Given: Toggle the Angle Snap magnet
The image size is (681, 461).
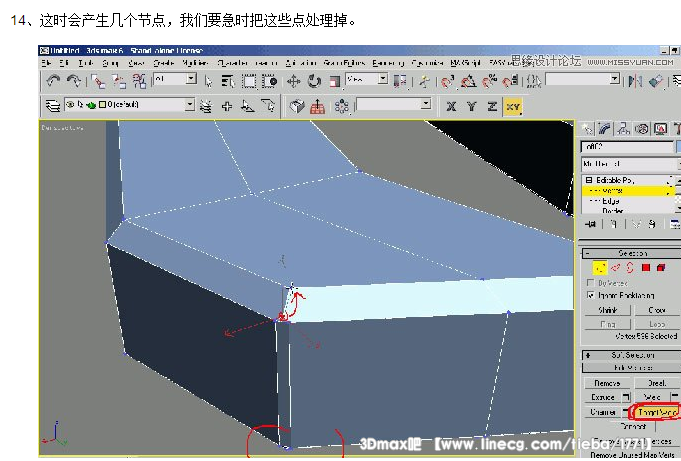Looking at the screenshot, I should [x=468, y=81].
